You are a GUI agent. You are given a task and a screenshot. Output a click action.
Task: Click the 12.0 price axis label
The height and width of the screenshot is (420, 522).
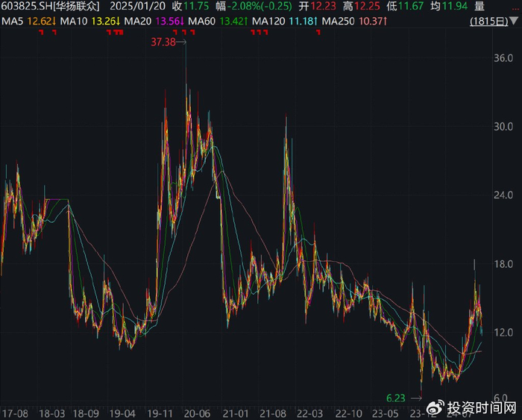pyautogui.click(x=503, y=332)
